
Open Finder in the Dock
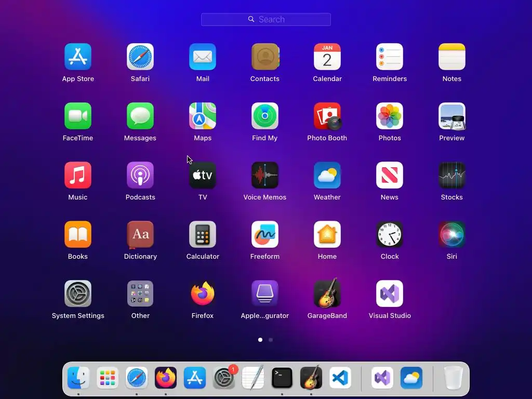click(x=78, y=378)
